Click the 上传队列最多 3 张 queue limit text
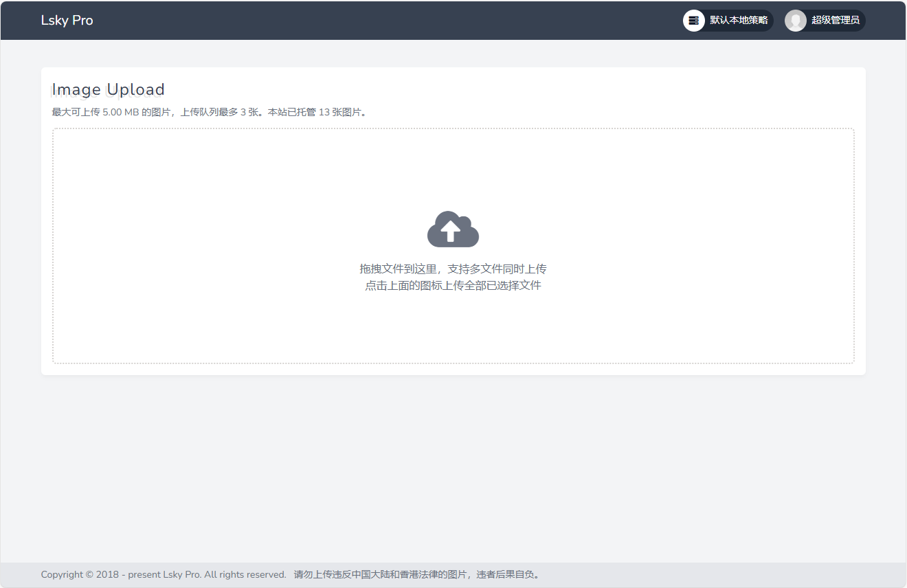The height and width of the screenshot is (588, 907). coord(220,112)
